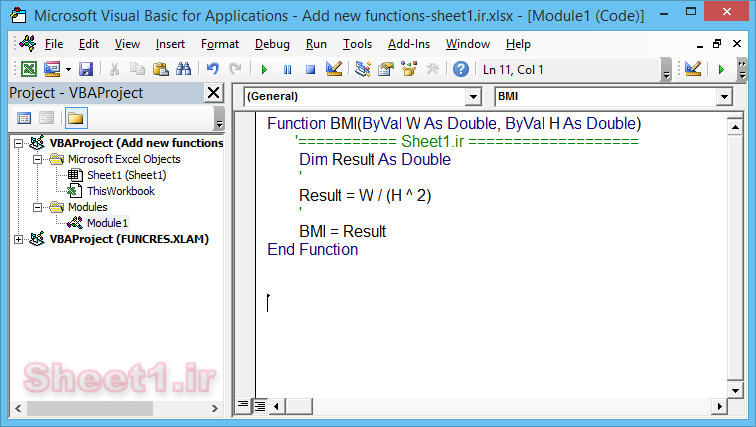The image size is (756, 427).
Task: Toggle Folders button in Project panel
Action: 76,118
